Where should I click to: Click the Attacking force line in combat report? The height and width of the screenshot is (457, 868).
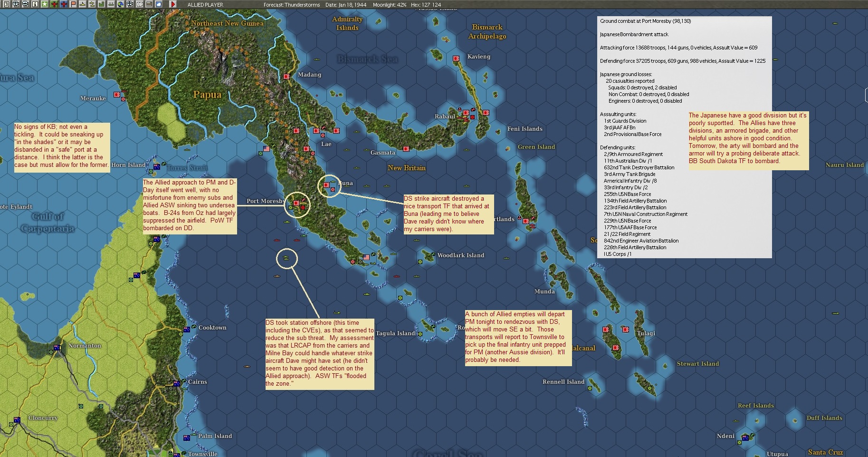[679, 48]
